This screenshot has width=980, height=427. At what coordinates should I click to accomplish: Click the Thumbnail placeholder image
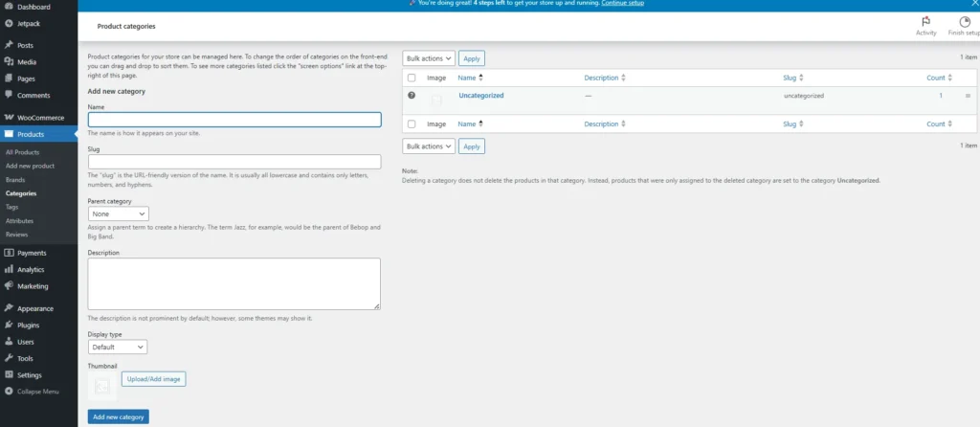pyautogui.click(x=102, y=387)
